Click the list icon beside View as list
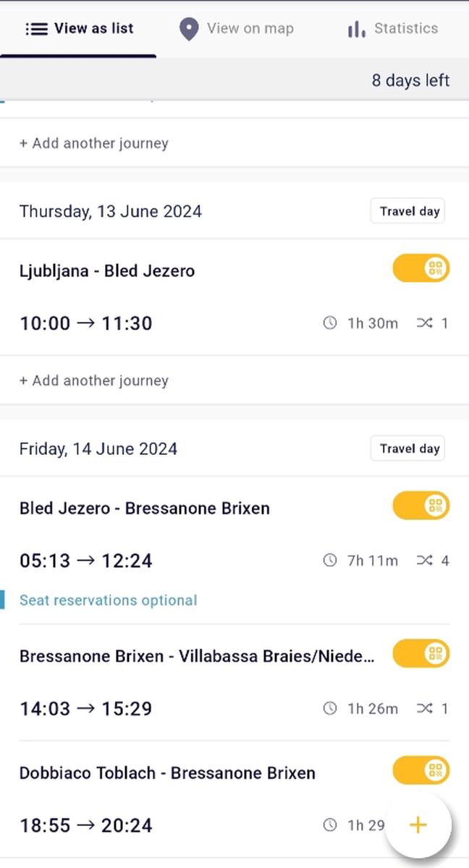Screen dimensions: 469x868 tap(36, 29)
